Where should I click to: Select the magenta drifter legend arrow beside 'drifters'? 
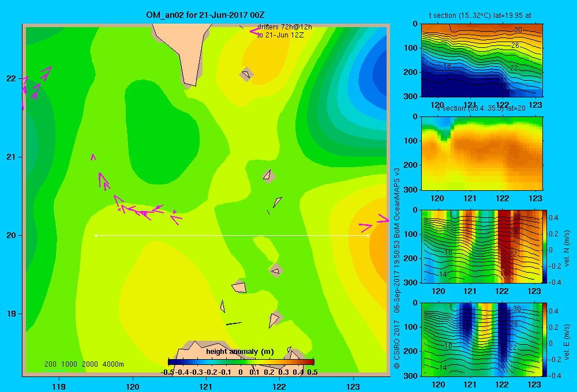[254, 31]
